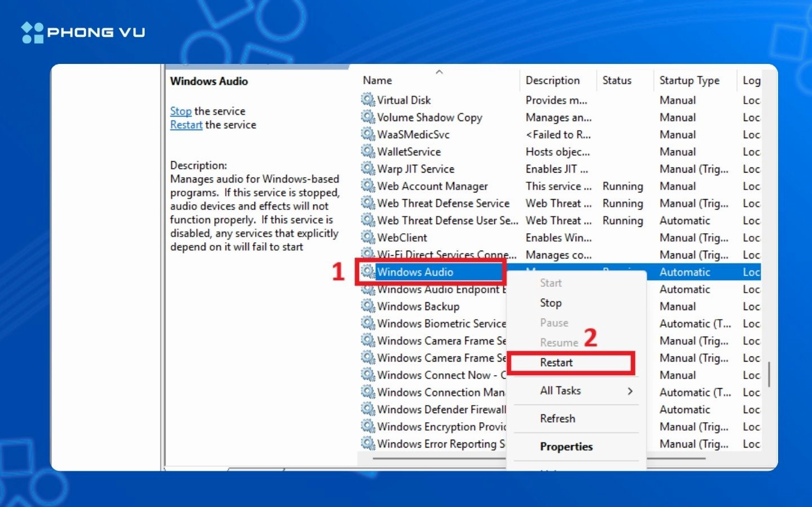This screenshot has height=507, width=812.
Task: Select the WebClient service
Action: 560,238
